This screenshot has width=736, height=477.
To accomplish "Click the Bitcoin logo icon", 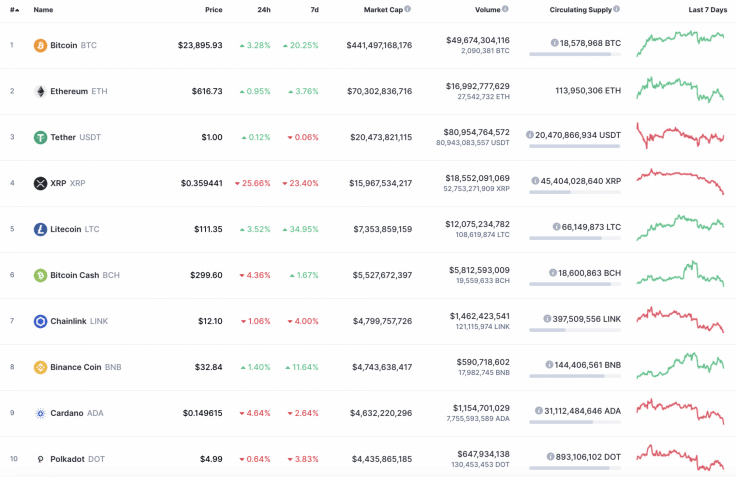I will click(40, 45).
